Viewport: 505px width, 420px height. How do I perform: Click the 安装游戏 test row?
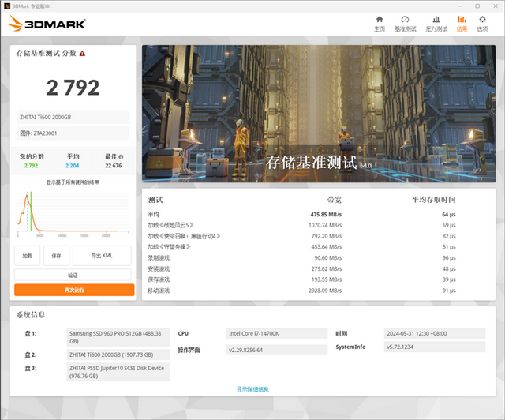click(x=301, y=269)
